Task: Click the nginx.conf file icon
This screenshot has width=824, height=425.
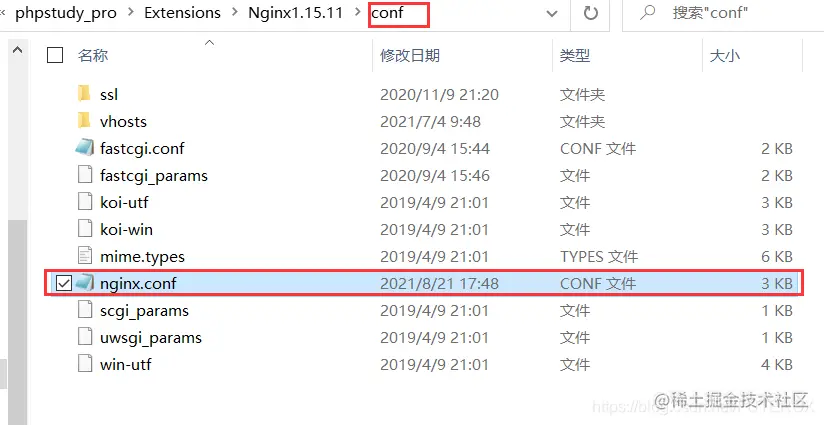Action: [85, 283]
